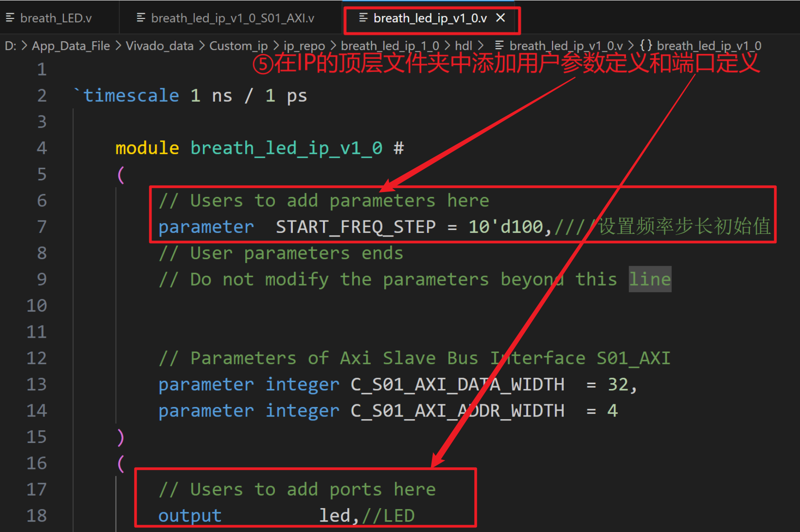Click opening parenthesis on line 5
Screen dimensions: 800x532
[x=120, y=174]
